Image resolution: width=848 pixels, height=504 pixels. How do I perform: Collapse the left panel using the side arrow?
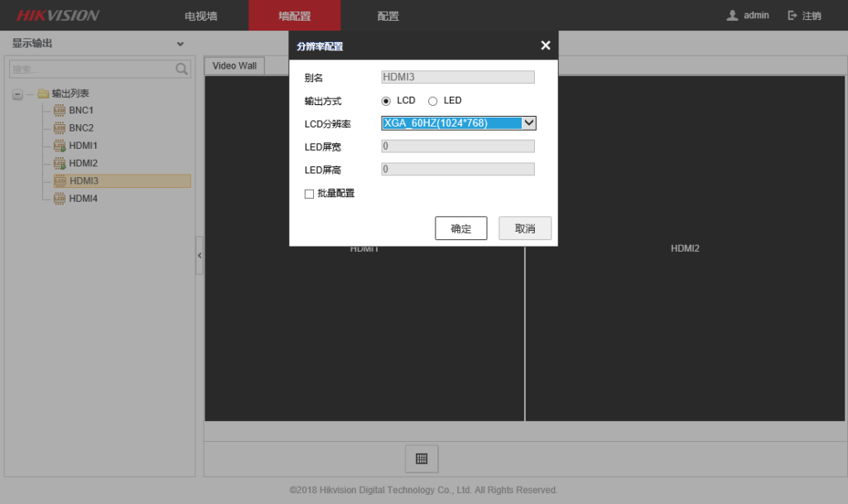click(x=200, y=255)
